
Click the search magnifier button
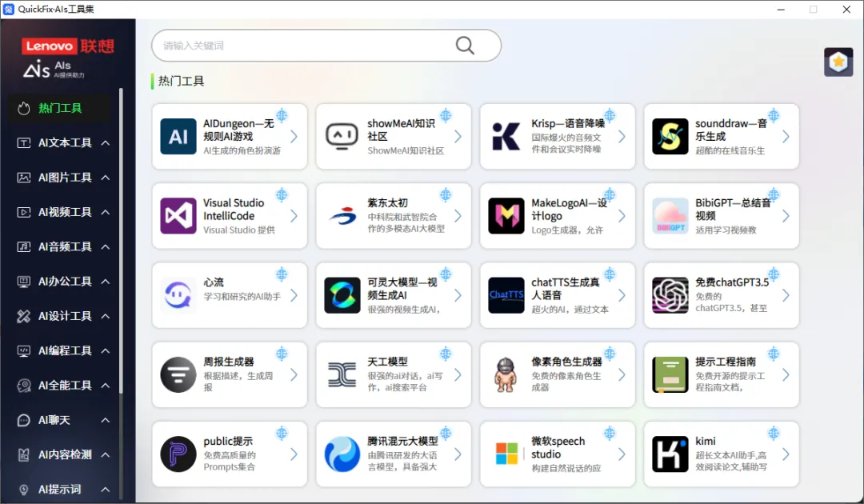tap(465, 46)
